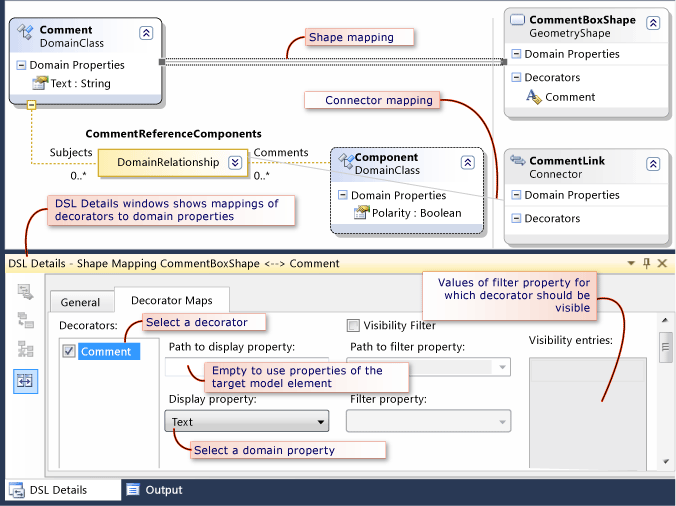The width and height of the screenshot is (676, 506).
Task: Pin the DSL Details window
Action: click(646, 263)
